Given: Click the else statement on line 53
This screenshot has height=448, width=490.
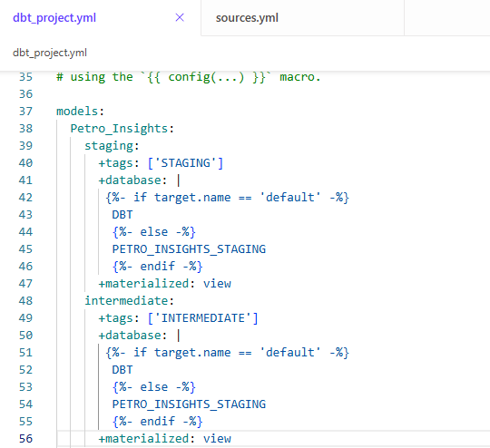Looking at the screenshot, I should [x=153, y=386].
